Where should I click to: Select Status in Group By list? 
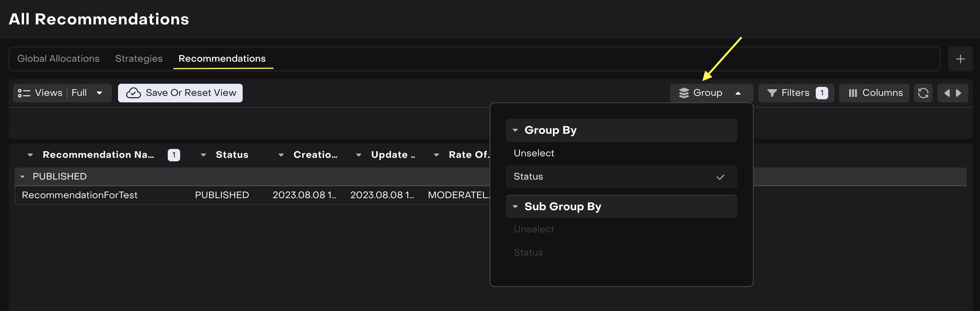point(621,177)
